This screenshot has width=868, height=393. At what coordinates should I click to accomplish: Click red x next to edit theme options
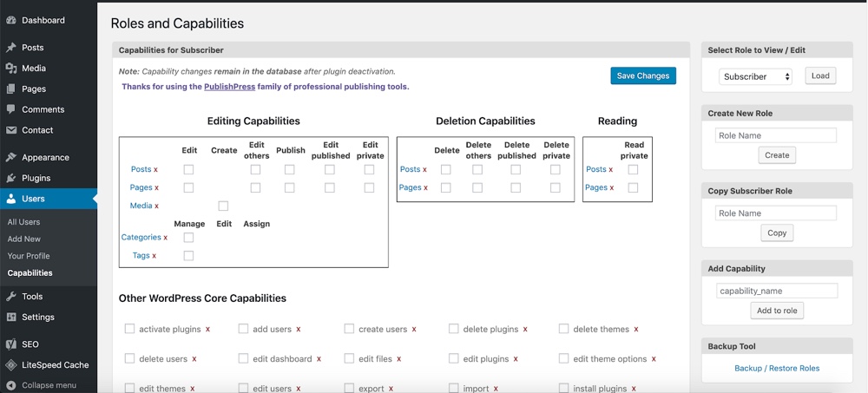click(x=654, y=359)
